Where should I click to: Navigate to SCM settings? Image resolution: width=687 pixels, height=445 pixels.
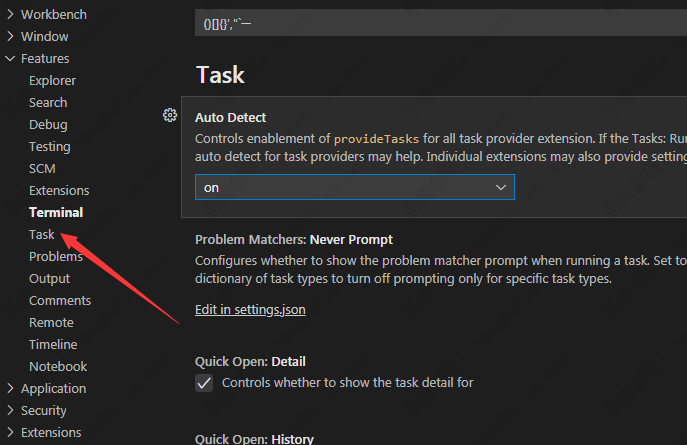click(42, 169)
